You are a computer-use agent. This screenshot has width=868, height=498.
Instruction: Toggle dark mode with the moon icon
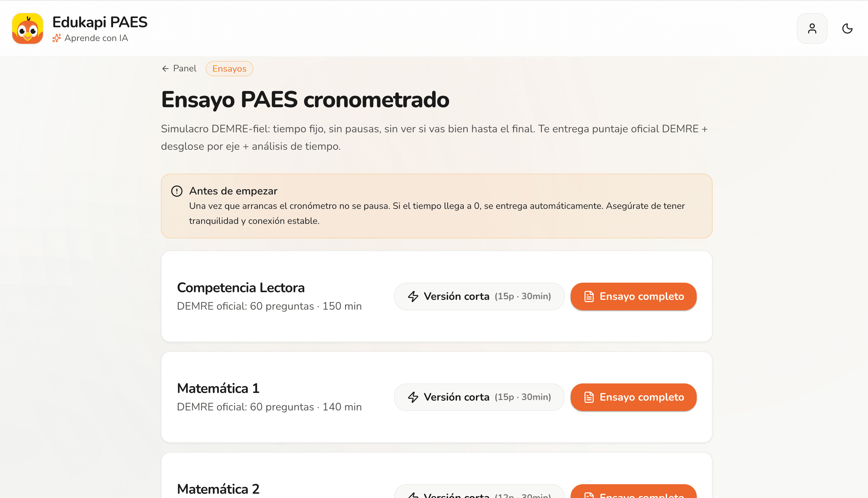click(x=847, y=28)
